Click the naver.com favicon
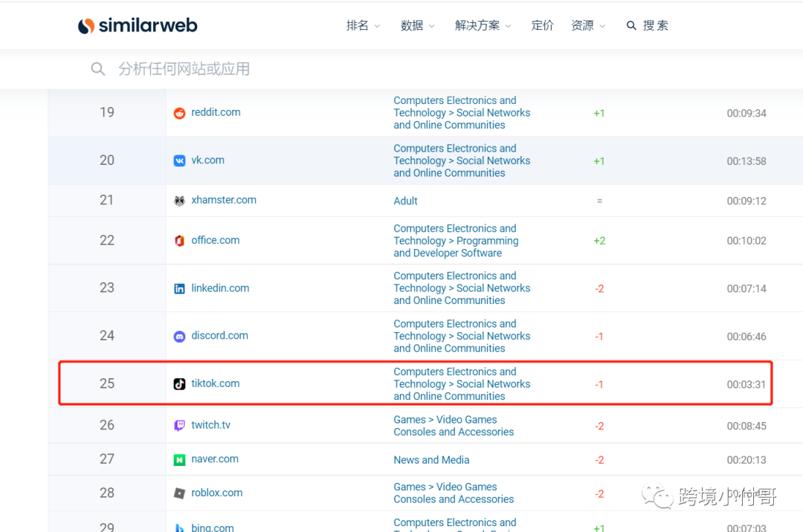 tap(179, 460)
